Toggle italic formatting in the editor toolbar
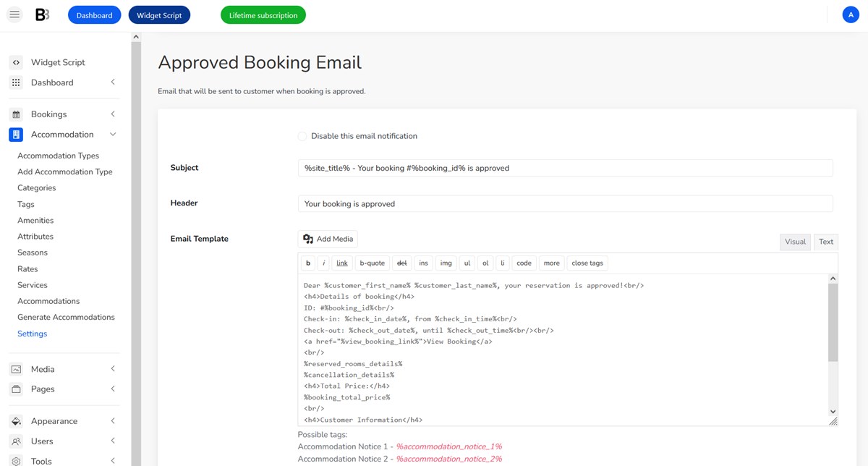 tap(324, 263)
